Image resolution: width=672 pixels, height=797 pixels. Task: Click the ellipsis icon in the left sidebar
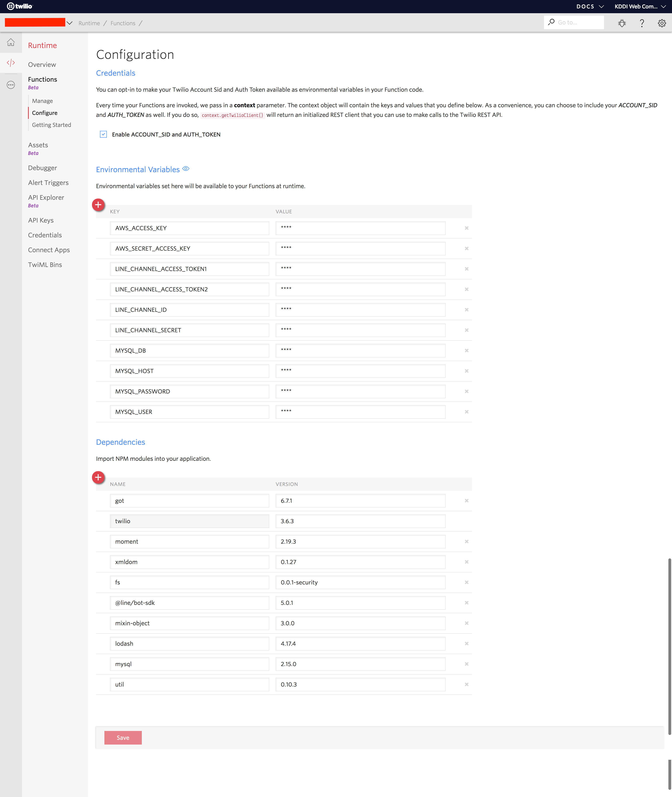11,85
